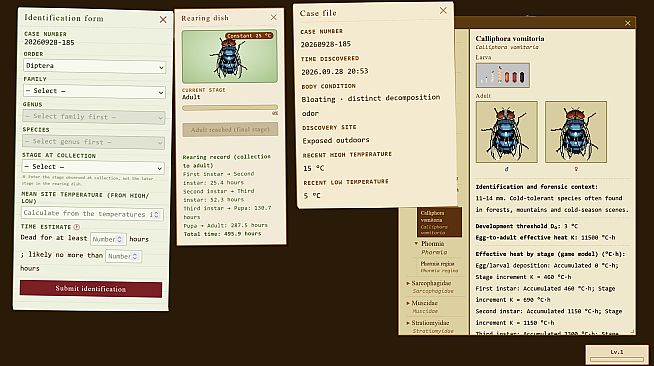This screenshot has height=366, width=654.
Task: Collapse the Phormia genus node
Action: coord(416,243)
